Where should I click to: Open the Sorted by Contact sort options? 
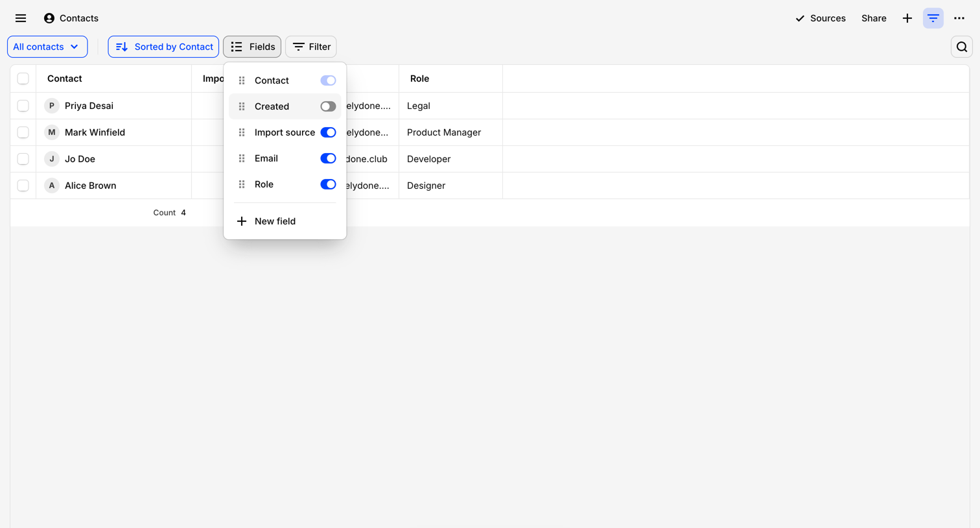coord(163,47)
